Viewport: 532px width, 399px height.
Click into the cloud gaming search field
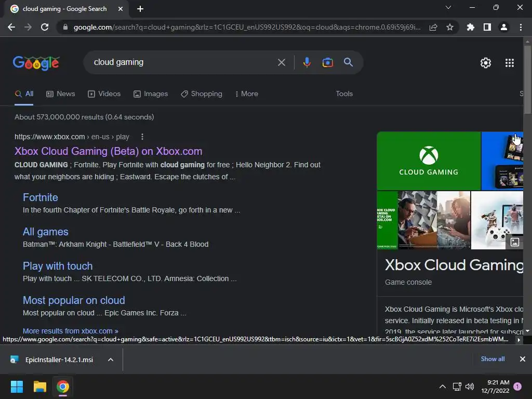[x=183, y=62]
